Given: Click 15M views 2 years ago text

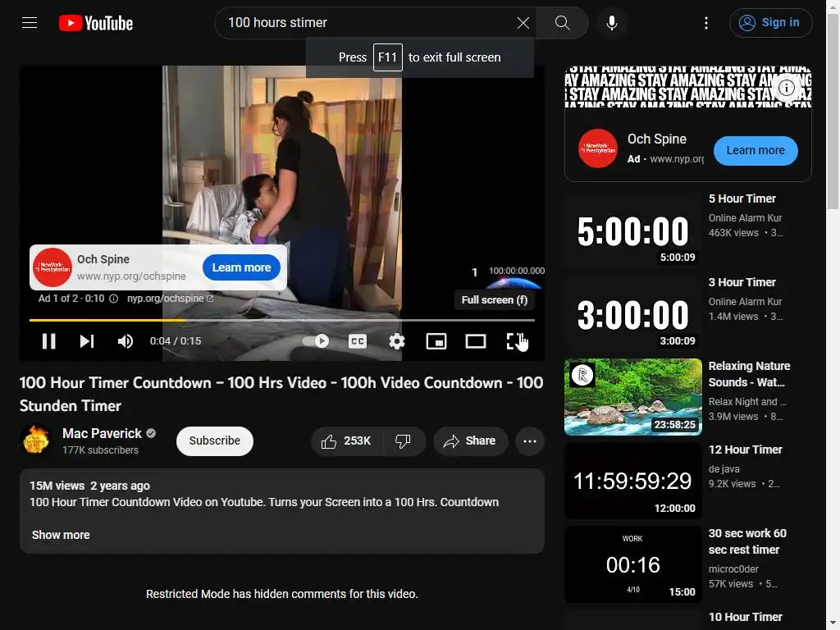Looking at the screenshot, I should pyautogui.click(x=89, y=486).
